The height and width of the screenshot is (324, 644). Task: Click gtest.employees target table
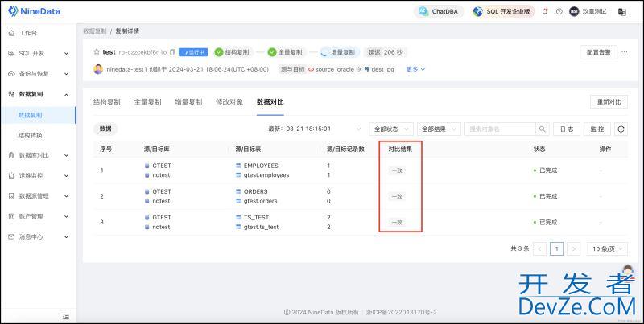(x=266, y=175)
